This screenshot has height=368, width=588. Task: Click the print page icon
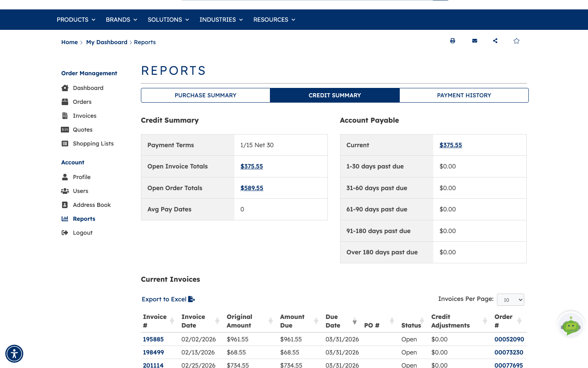click(452, 41)
